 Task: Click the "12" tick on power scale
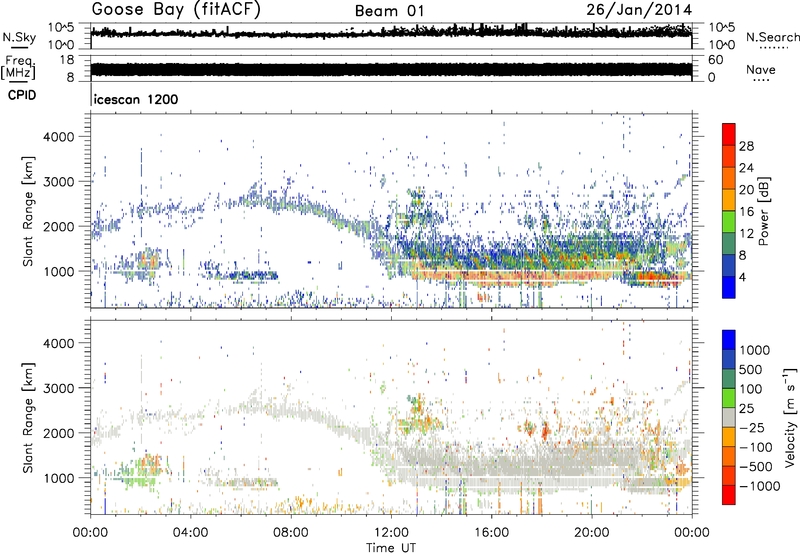746,234
